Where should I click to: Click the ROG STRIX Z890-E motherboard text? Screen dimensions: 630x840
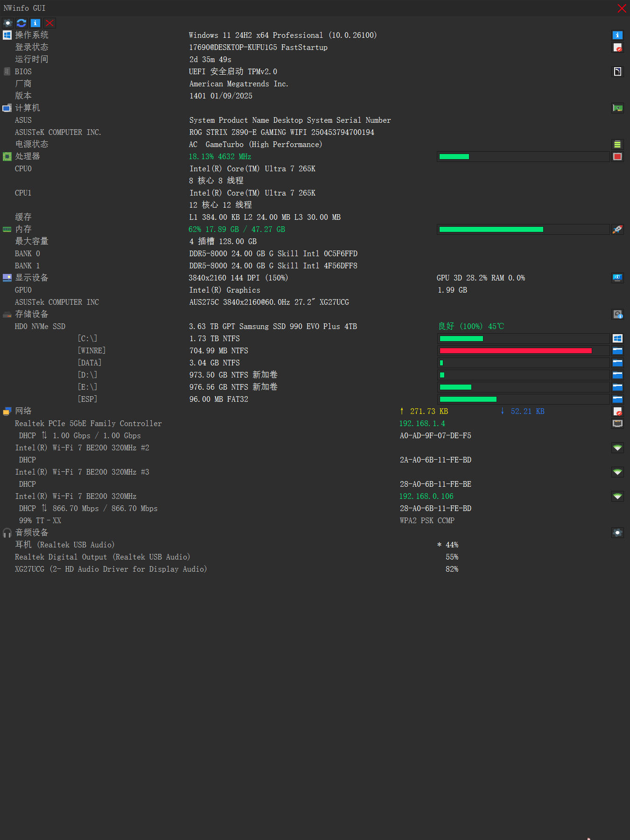point(282,132)
